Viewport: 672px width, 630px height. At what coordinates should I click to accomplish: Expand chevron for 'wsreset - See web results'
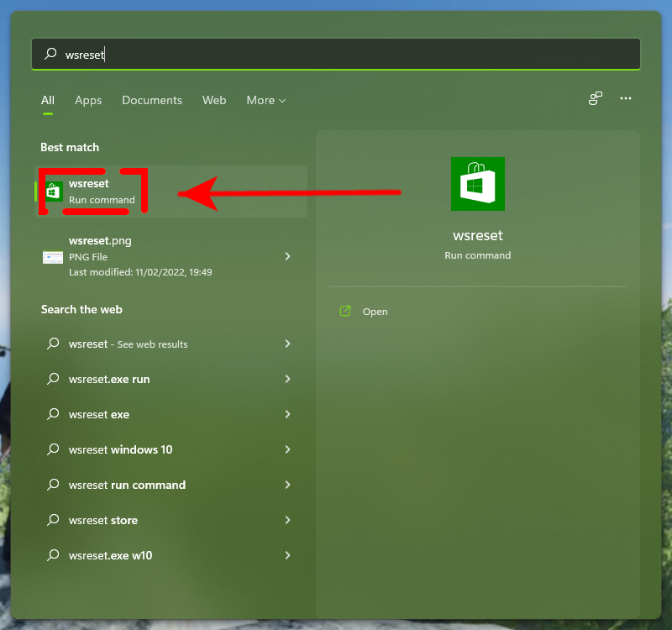[287, 344]
